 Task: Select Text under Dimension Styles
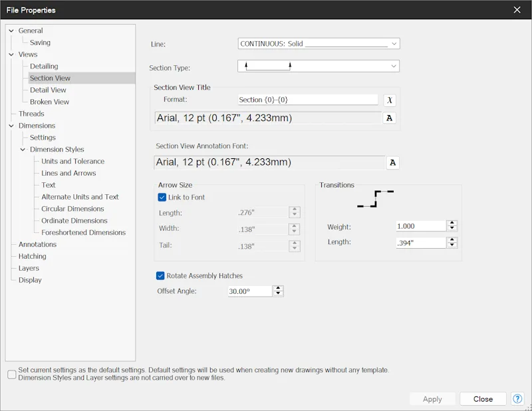click(48, 185)
